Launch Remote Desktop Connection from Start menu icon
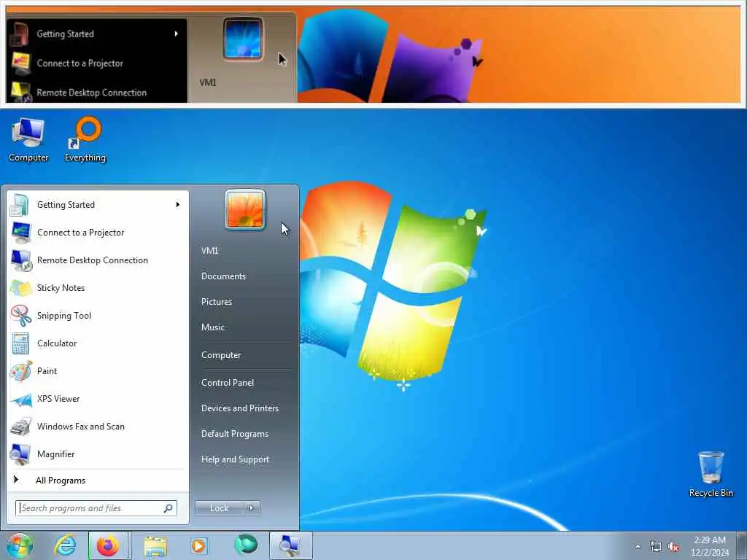Viewport: 747px width, 560px height. pyautogui.click(x=21, y=260)
